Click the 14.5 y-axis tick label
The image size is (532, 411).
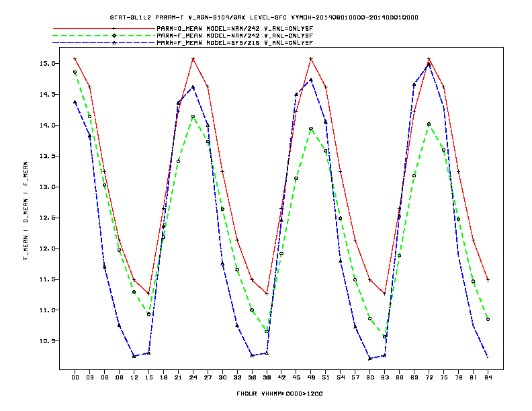click(x=47, y=94)
